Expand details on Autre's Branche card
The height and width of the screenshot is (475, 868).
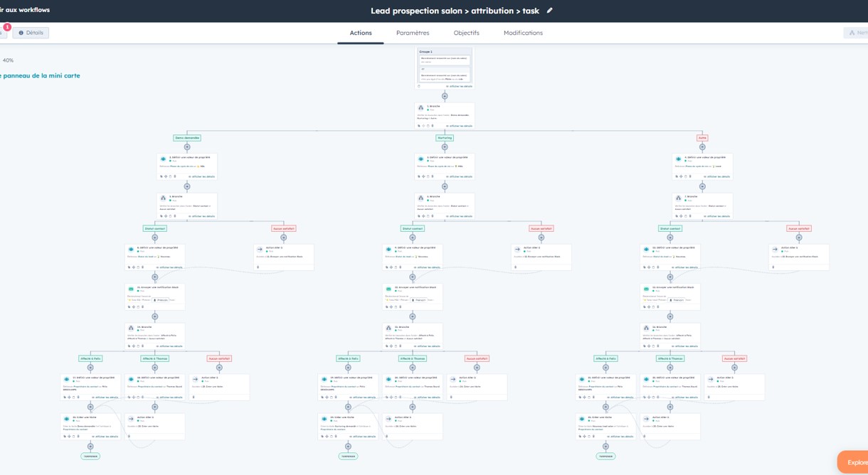click(716, 216)
